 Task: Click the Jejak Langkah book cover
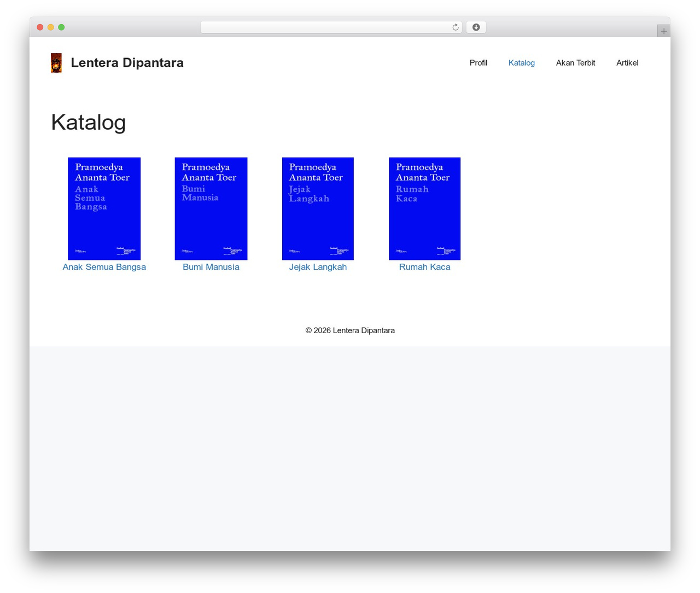[x=318, y=208]
